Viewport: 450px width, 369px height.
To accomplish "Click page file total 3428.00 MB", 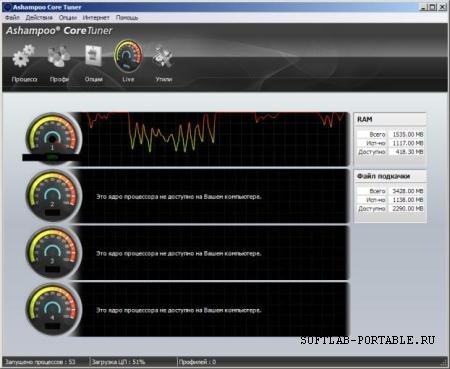I will coord(407,191).
